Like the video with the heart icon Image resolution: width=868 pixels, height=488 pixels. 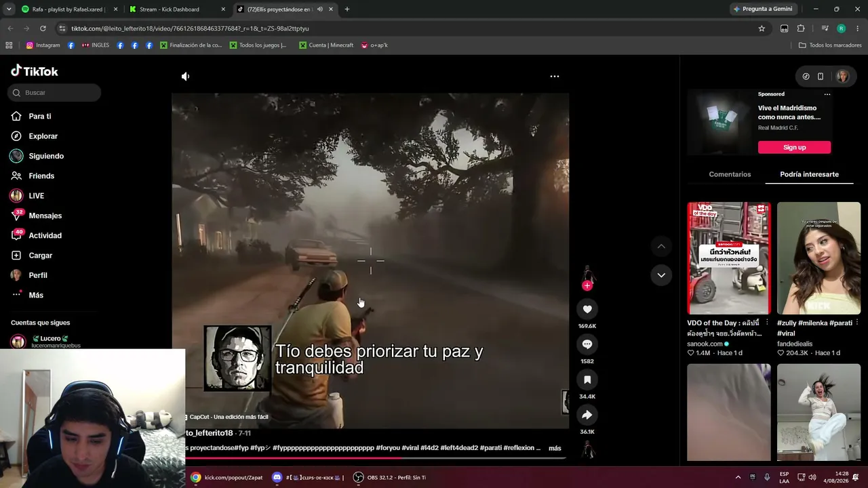coord(587,309)
